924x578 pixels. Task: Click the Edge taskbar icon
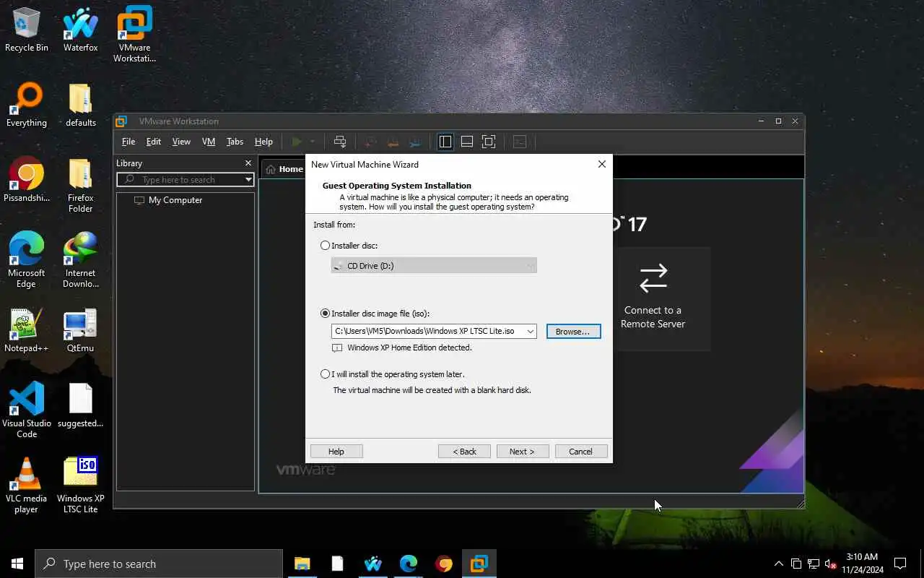409,564
